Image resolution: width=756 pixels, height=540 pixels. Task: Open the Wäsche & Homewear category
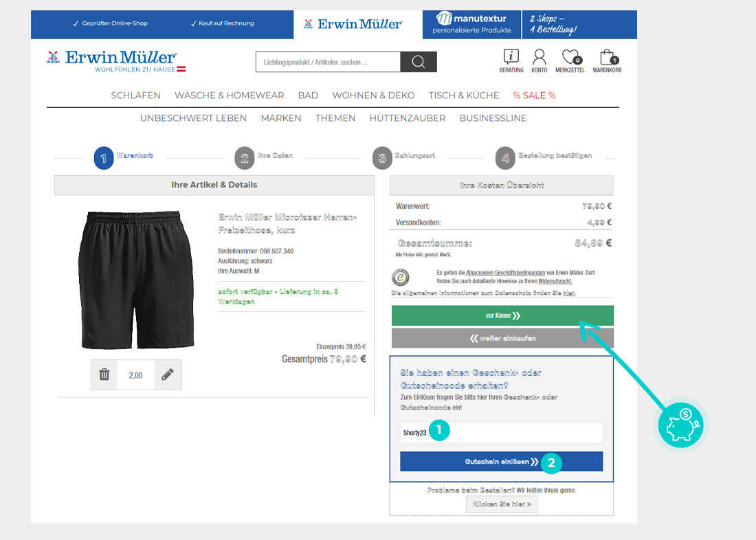(229, 95)
